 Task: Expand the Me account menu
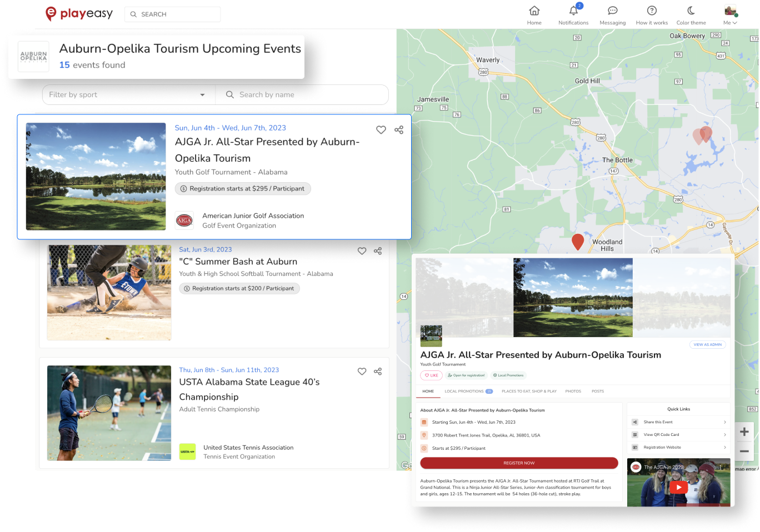tap(730, 14)
